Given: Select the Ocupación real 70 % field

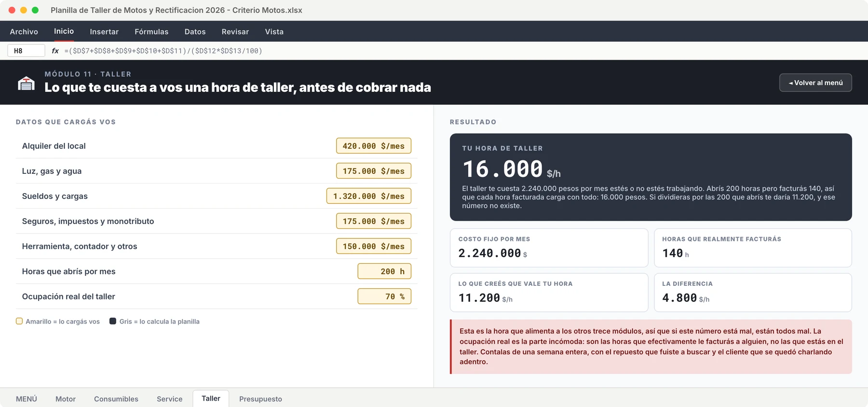Looking at the screenshot, I should (384, 296).
